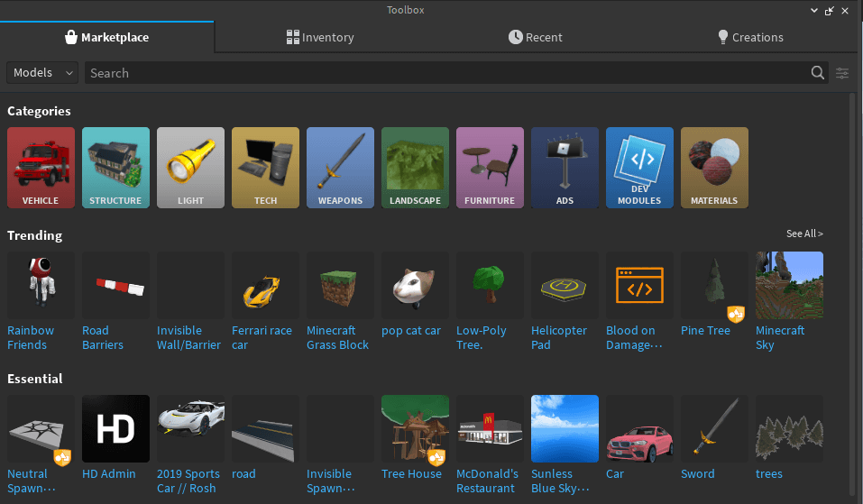Open the Materials category tile
This screenshot has height=504, width=863.
click(x=714, y=168)
